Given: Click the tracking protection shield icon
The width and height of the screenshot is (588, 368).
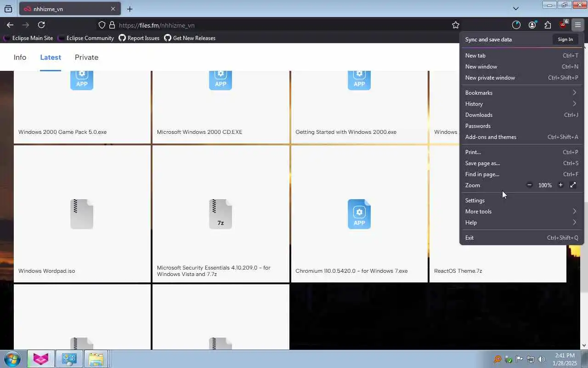Looking at the screenshot, I should [102, 25].
